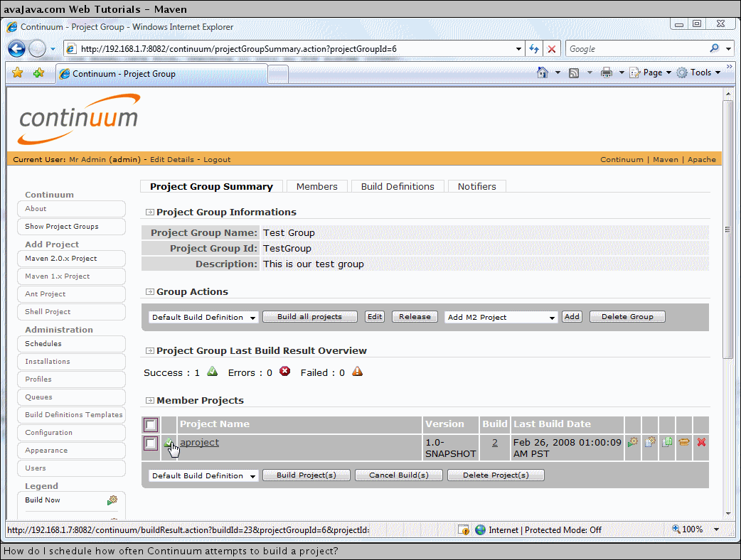Open the Working Copy icon for aproject

click(667, 442)
